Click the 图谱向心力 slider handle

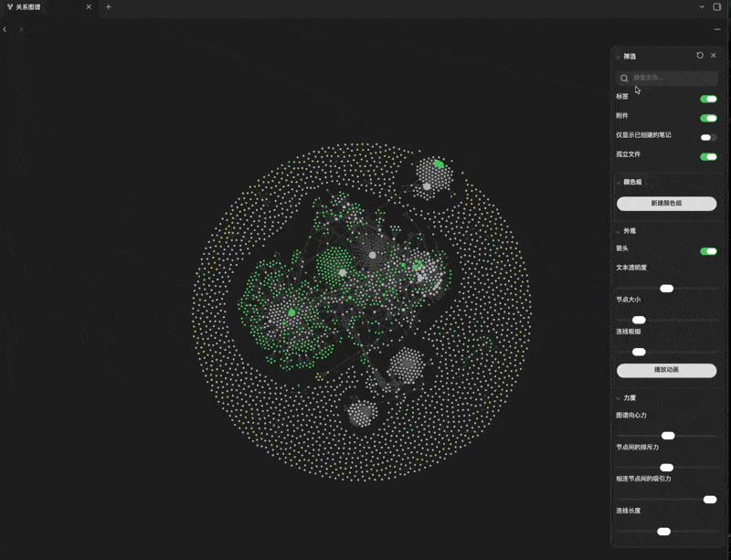(x=668, y=436)
